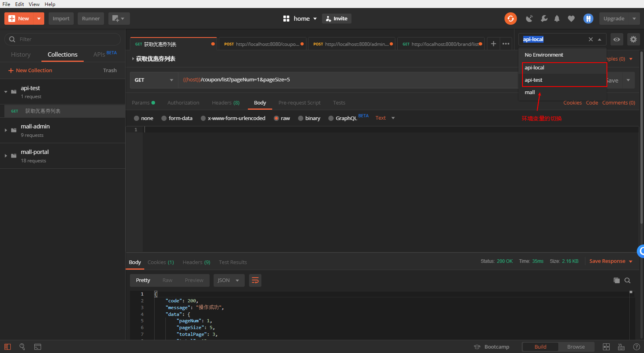Toggle the response line wrap icon
The width and height of the screenshot is (644, 353).
(x=255, y=280)
